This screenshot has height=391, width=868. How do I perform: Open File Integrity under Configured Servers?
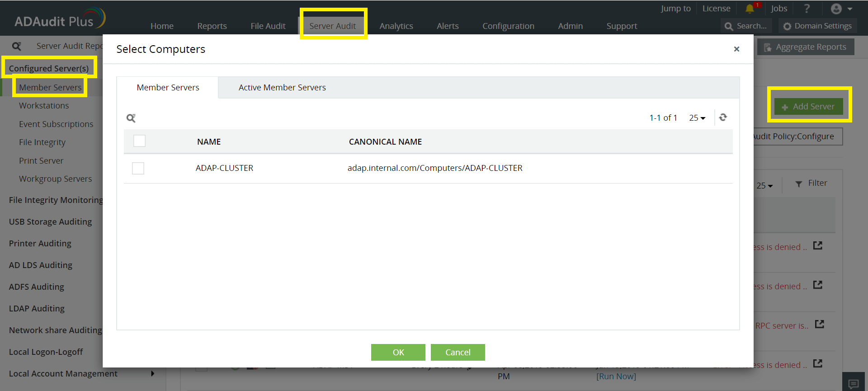pos(42,142)
